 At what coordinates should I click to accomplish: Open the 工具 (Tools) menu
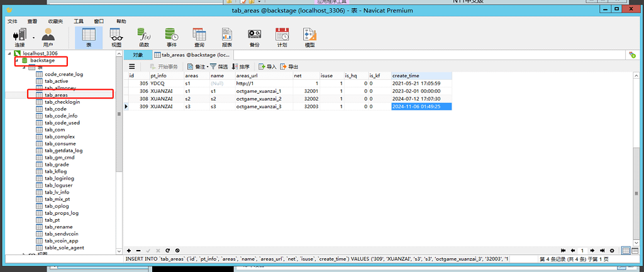(79, 21)
